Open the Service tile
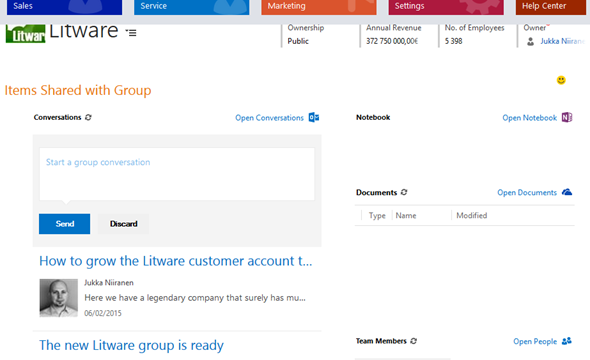 (x=192, y=7)
